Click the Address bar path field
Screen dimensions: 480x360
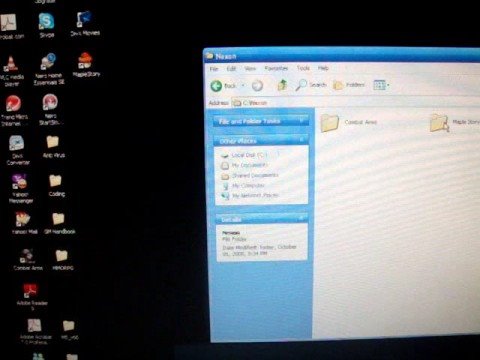click(x=355, y=103)
